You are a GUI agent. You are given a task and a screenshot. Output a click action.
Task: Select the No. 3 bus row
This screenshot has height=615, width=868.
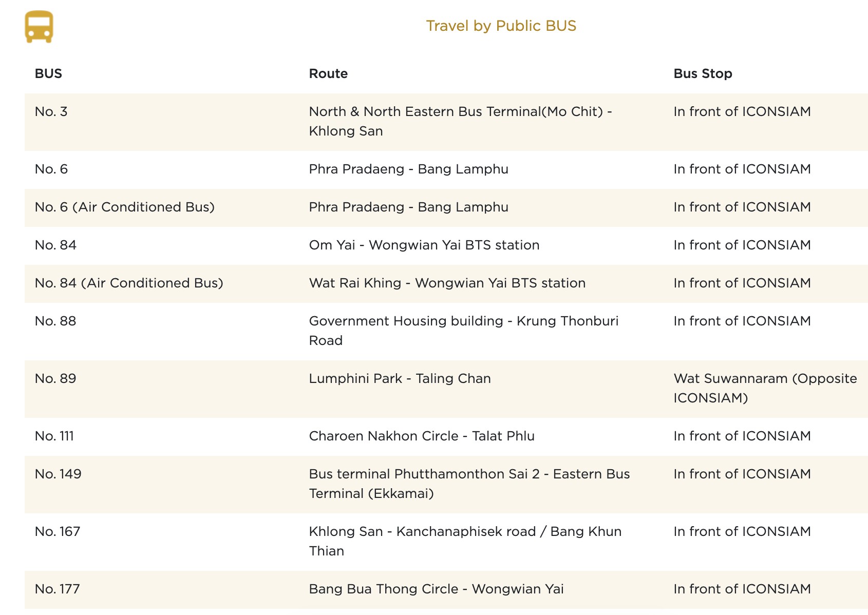pyautogui.click(x=51, y=111)
